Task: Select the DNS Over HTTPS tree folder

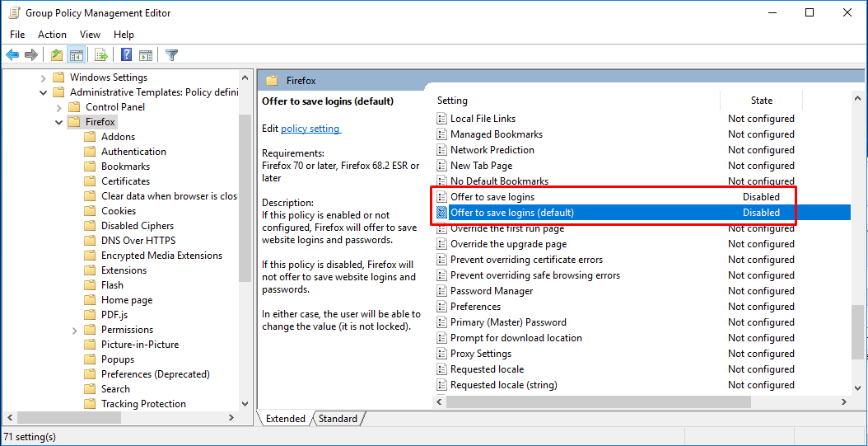Action: point(138,241)
